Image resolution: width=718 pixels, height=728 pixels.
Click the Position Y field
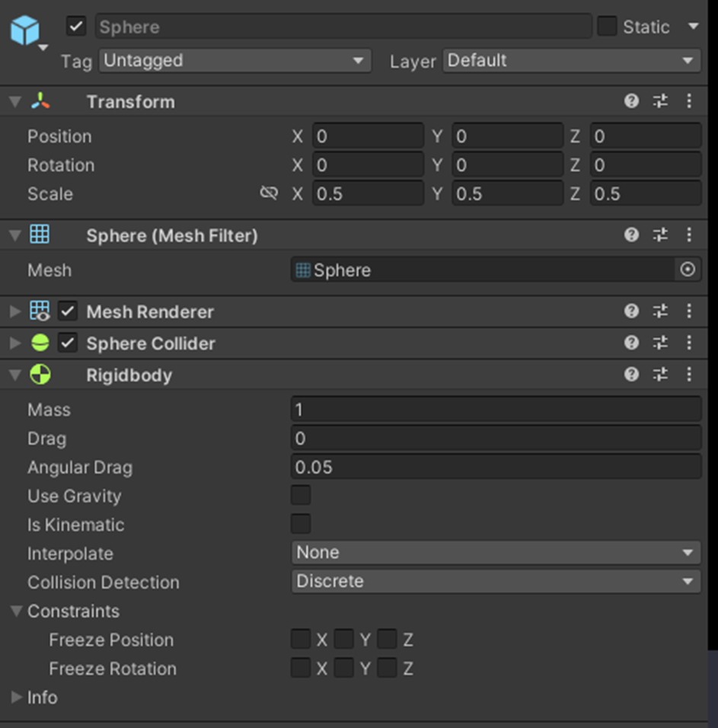[x=507, y=136]
